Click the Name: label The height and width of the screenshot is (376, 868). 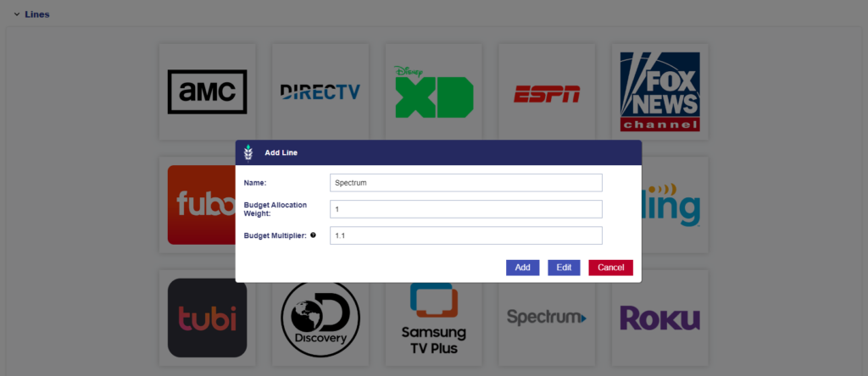point(255,182)
